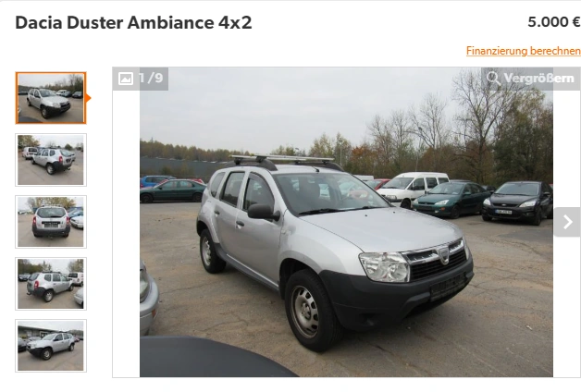Click the Vergrößern label to enlarge photo
Viewport: 581px width, 392px height.
click(x=538, y=79)
